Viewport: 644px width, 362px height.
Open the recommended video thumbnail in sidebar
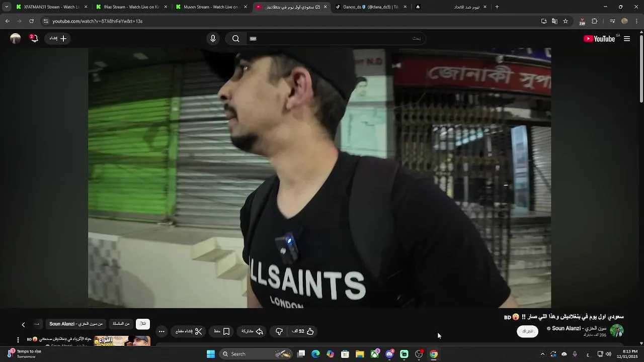122,340
